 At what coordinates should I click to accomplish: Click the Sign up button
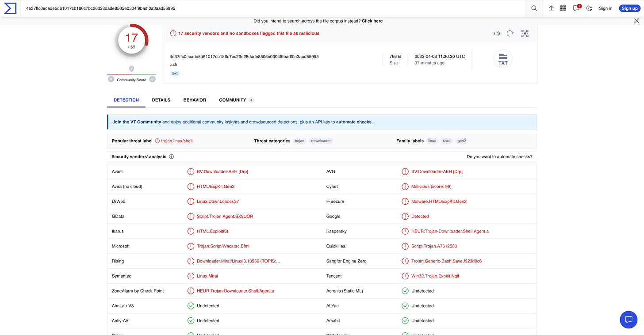coord(629,8)
